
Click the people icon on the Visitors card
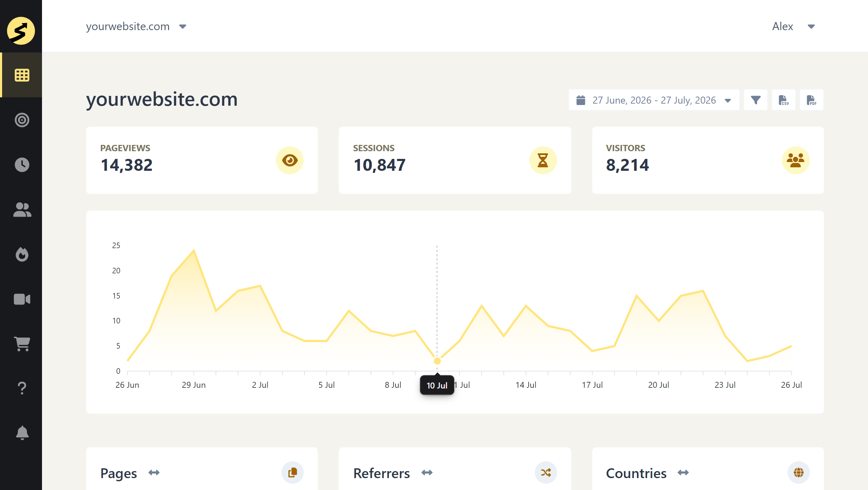click(796, 160)
